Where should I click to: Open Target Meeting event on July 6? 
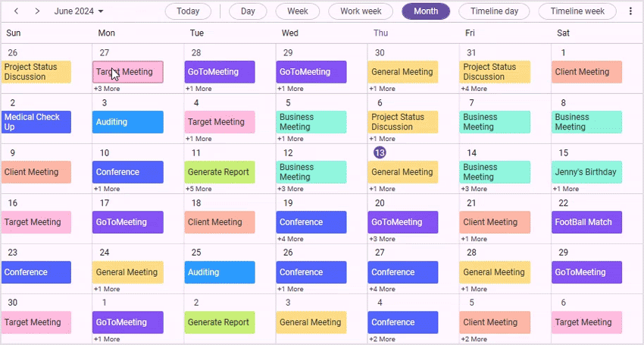(586, 322)
